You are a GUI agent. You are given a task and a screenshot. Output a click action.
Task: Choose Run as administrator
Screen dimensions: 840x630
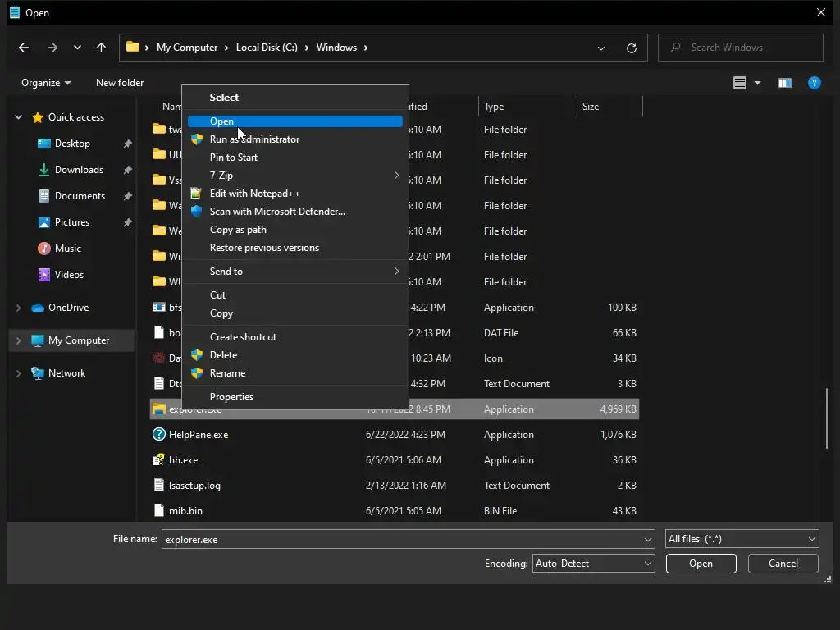294,139
